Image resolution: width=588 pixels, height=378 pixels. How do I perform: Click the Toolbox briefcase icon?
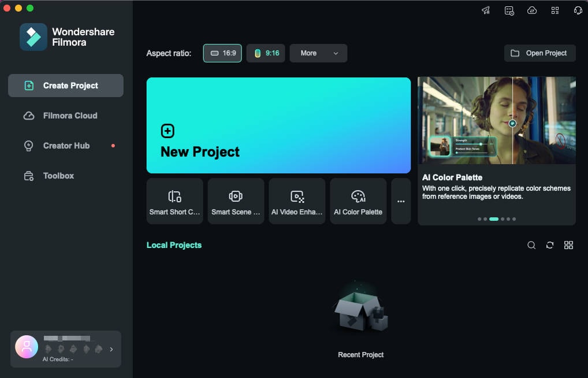[x=29, y=176]
